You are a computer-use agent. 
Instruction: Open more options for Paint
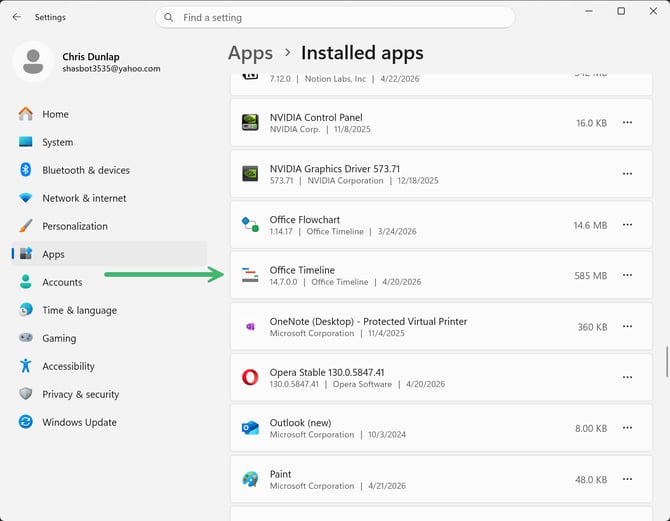[x=628, y=479]
